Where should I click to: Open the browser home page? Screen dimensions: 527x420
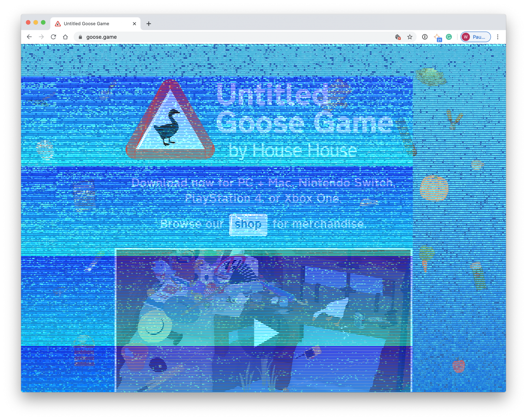point(65,37)
